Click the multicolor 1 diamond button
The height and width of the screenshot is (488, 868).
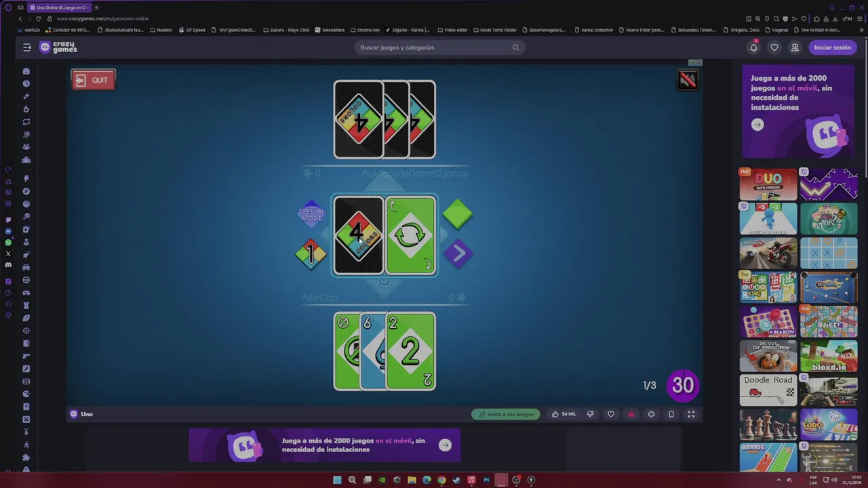click(x=311, y=254)
